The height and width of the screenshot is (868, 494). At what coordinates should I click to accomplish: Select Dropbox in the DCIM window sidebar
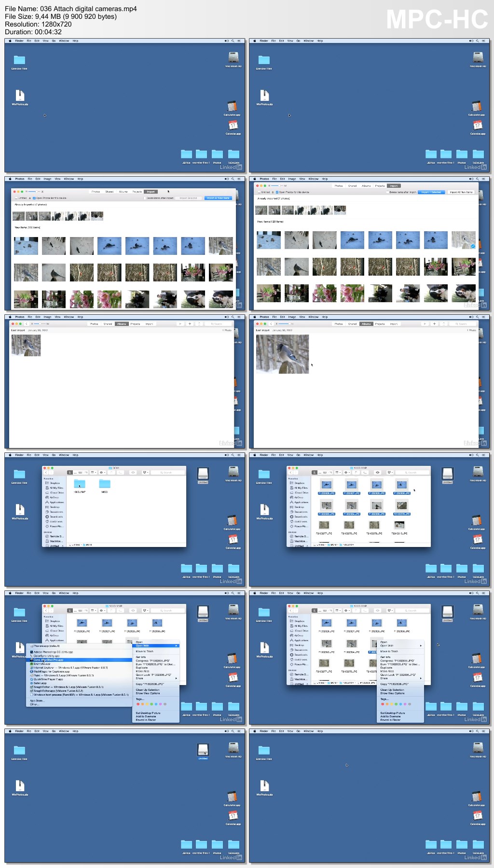point(55,483)
